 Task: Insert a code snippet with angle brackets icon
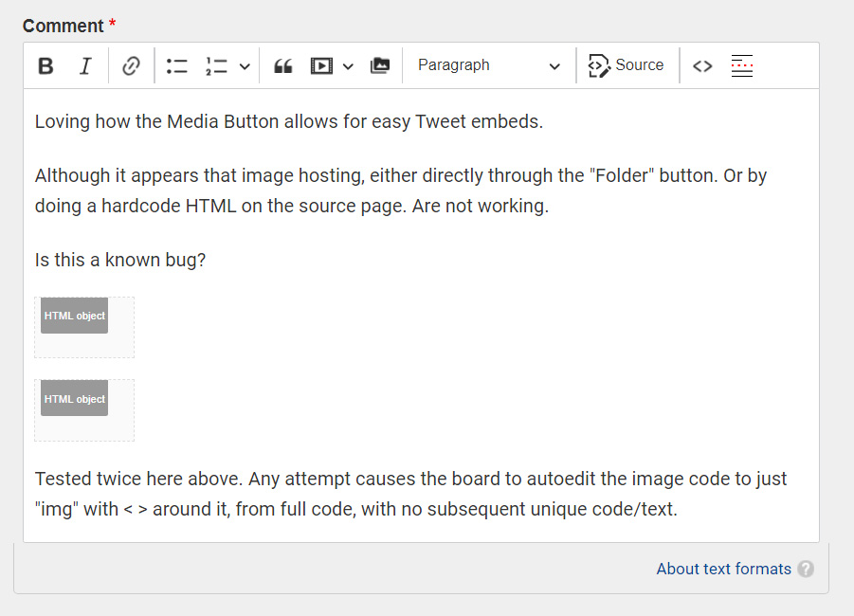coord(702,66)
